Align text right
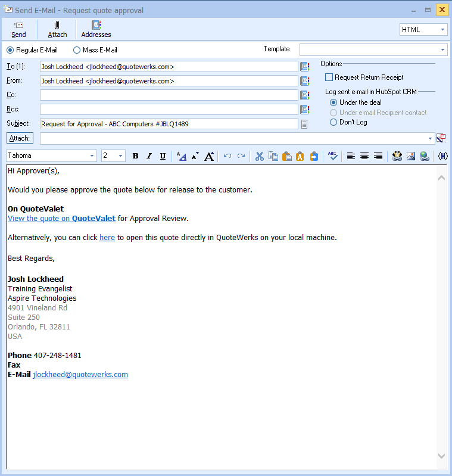This screenshot has height=476, width=452. pos(378,156)
